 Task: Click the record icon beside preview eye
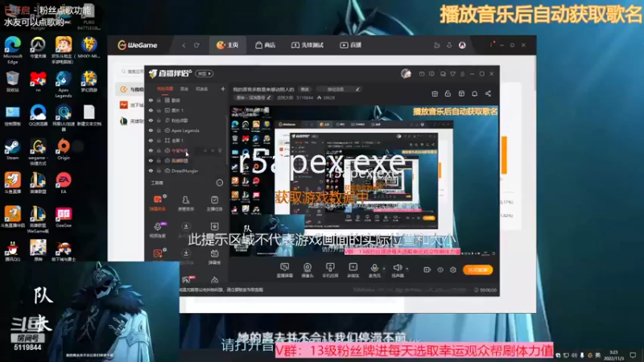click(427, 269)
